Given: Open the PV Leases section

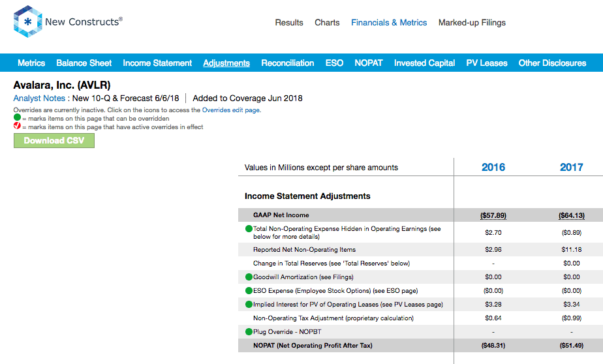Looking at the screenshot, I should [486, 63].
